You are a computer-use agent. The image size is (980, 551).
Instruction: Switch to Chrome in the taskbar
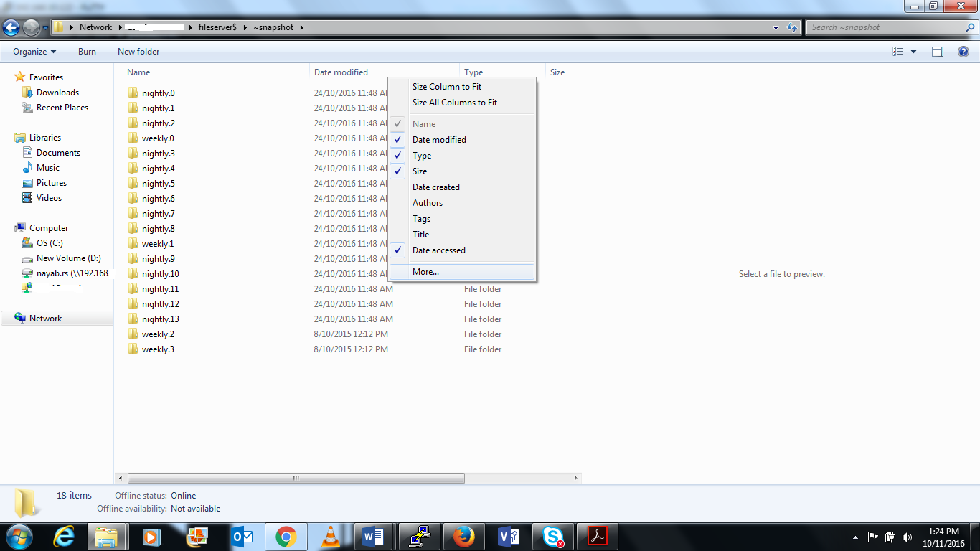[286, 537]
